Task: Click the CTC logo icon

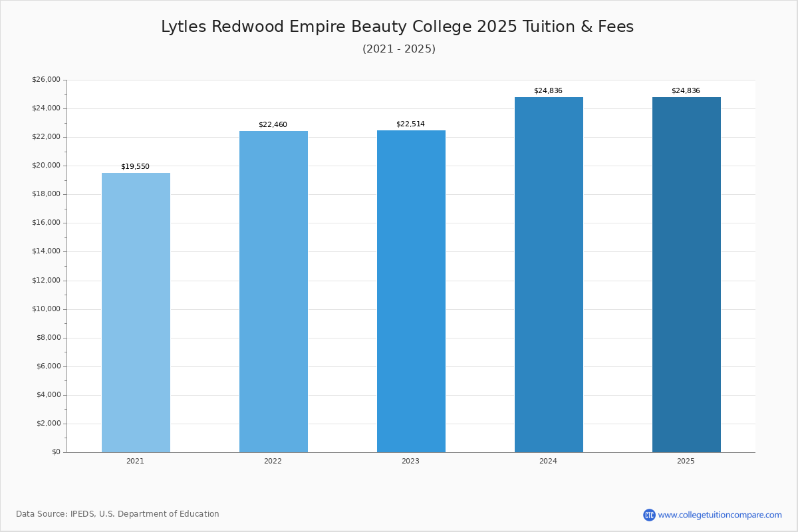Action: tap(649, 515)
